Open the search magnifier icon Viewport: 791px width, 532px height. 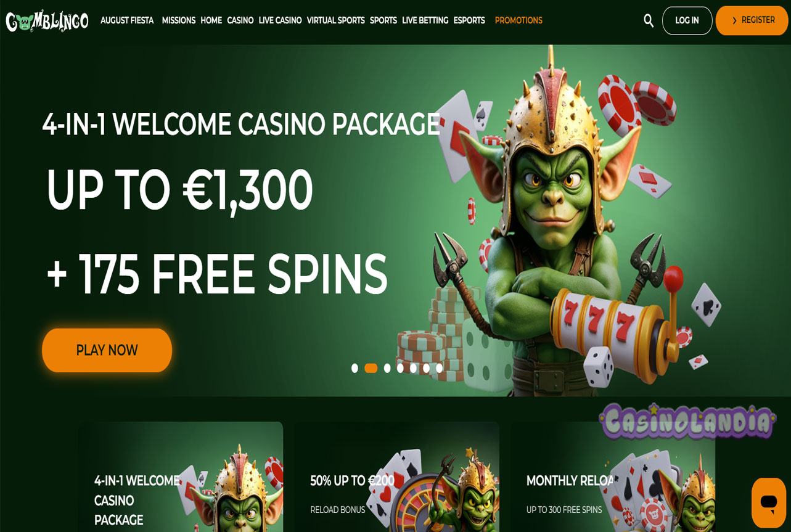[x=649, y=20]
